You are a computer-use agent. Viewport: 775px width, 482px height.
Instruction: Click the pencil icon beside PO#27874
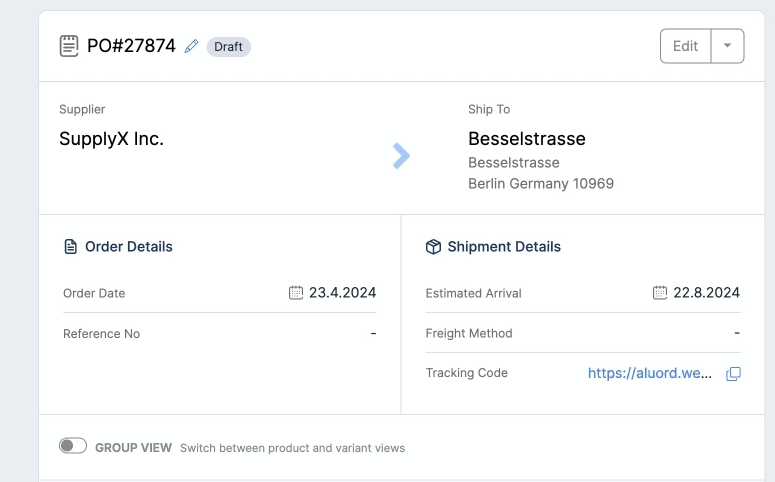pyautogui.click(x=191, y=46)
